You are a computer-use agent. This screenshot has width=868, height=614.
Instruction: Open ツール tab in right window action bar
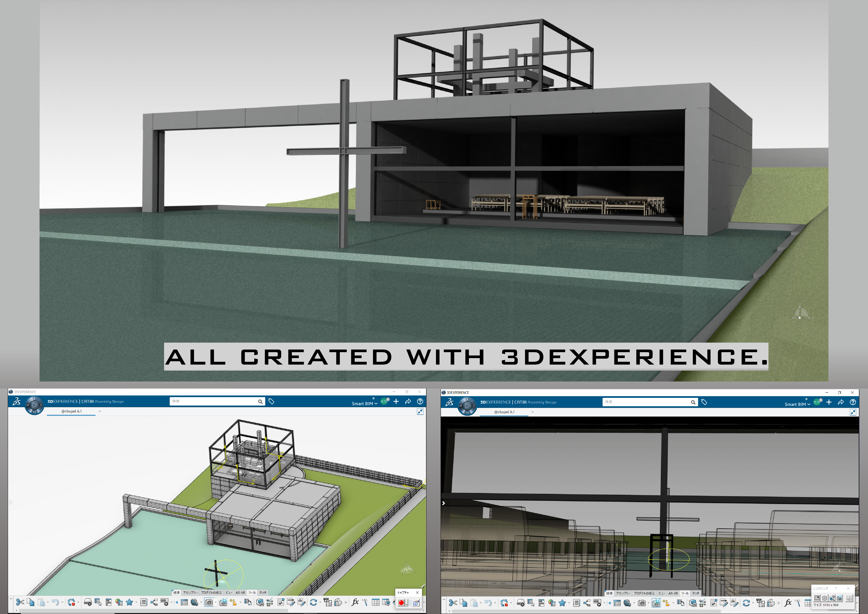pos(685,594)
